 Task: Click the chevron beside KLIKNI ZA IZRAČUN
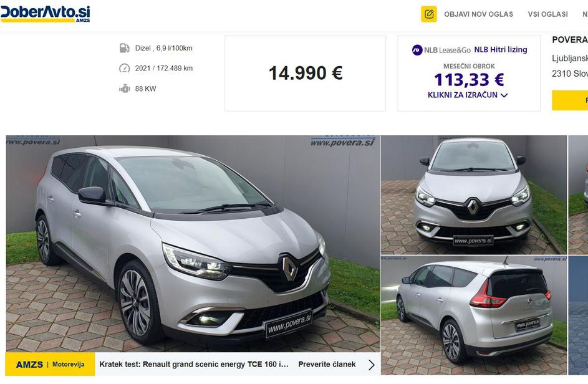pos(504,95)
